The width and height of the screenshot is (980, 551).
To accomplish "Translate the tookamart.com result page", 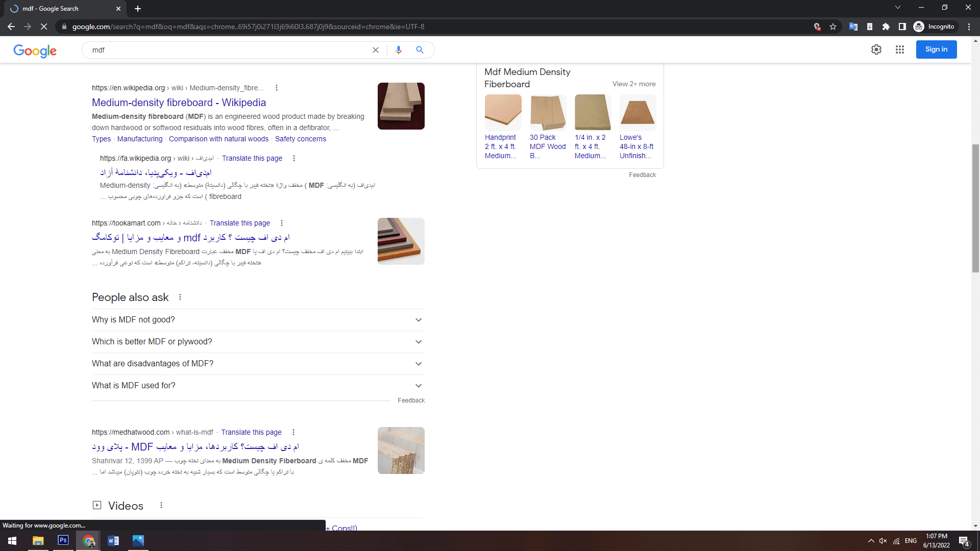I will [240, 223].
